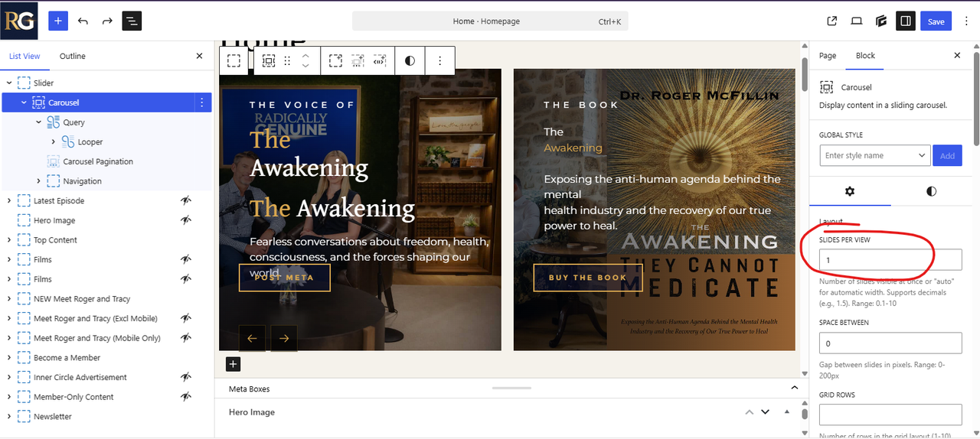Open options for Carousel row in List View
This screenshot has height=439, width=980.
202,102
